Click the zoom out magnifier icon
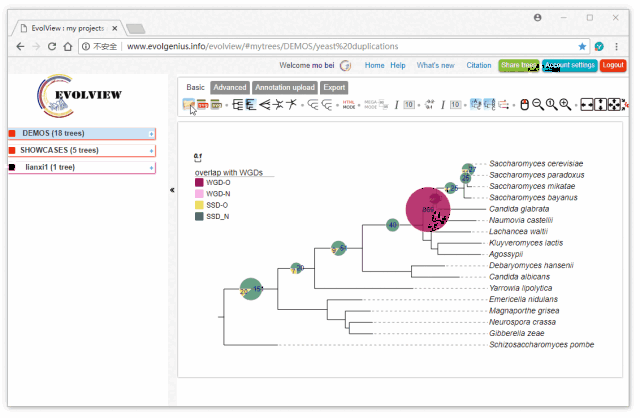This screenshot has width=640, height=418. pyautogui.click(x=538, y=105)
